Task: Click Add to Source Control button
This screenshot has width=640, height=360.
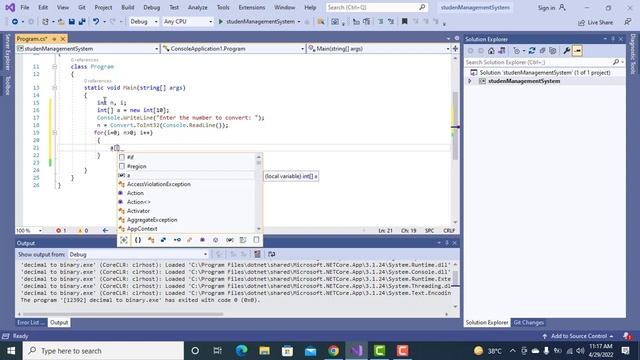Action: click(x=578, y=336)
